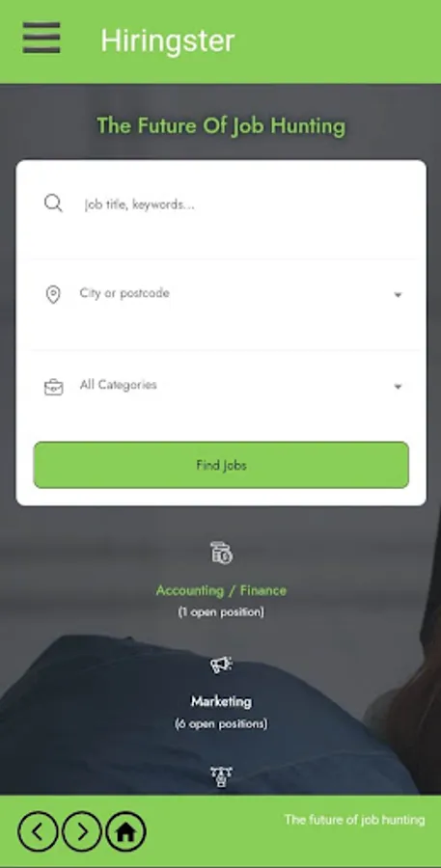Tap the partially visible third category icon
The width and height of the screenshot is (441, 868).
coord(221,776)
